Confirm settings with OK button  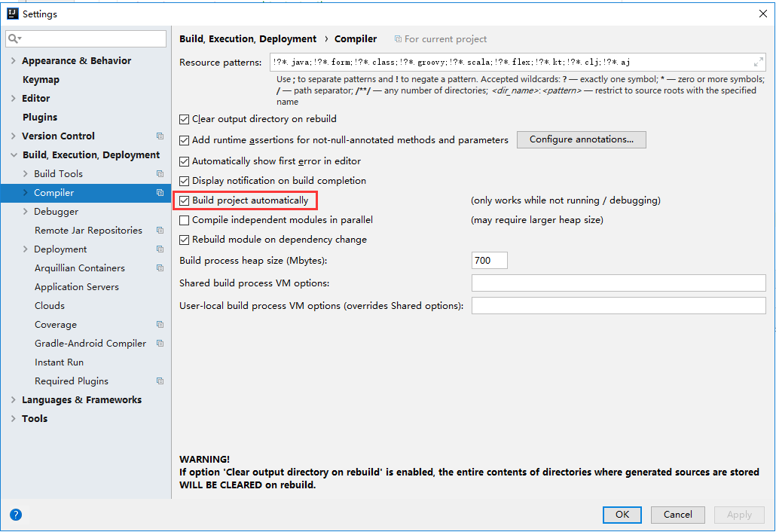tap(622, 515)
